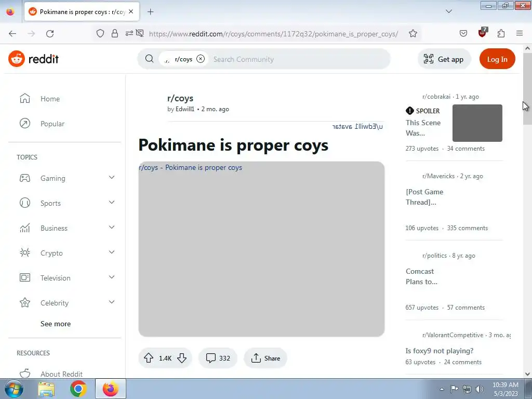Click the Crypto icon

25,253
